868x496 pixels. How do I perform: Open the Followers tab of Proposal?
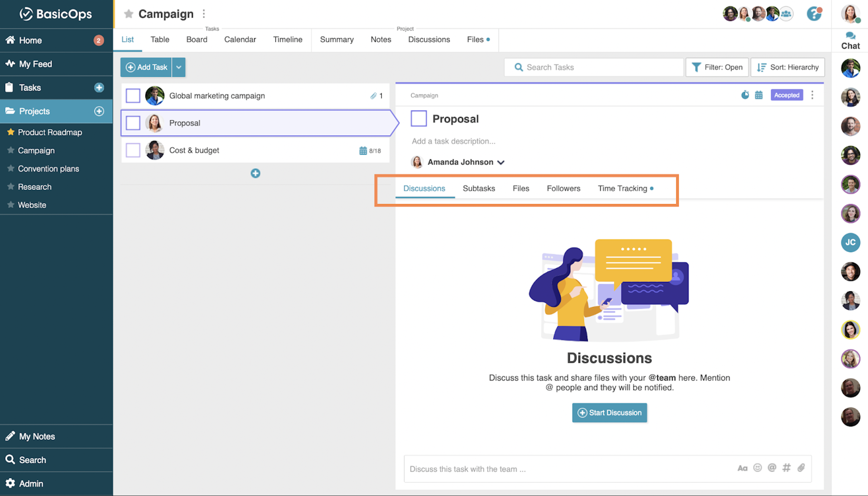[563, 188]
